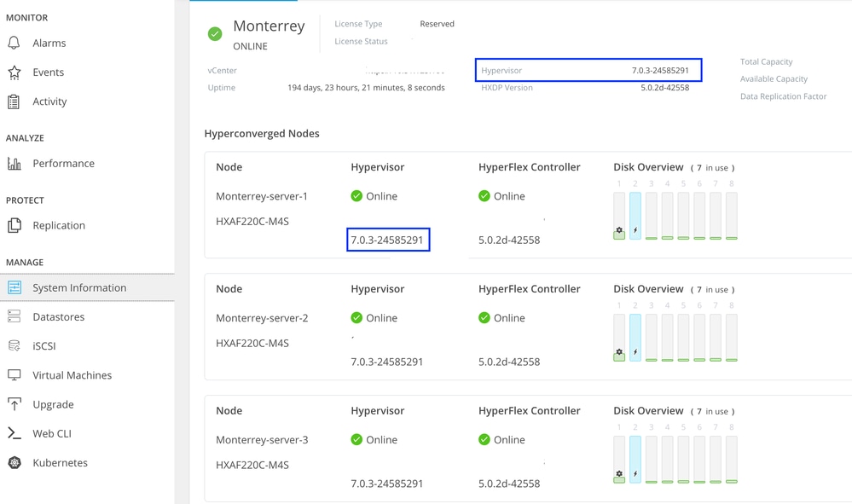Click Monterrey-server-2 disk 1 gear icon

(x=619, y=352)
